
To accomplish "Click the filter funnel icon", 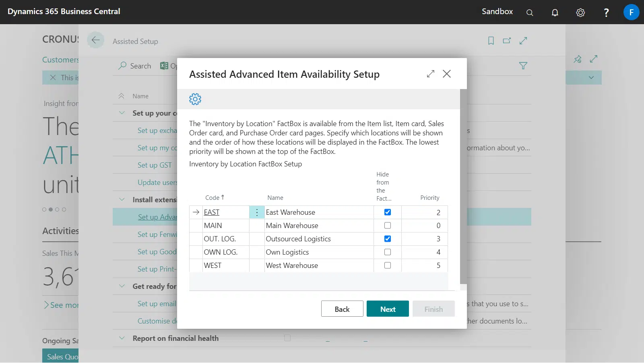I will pos(523,66).
